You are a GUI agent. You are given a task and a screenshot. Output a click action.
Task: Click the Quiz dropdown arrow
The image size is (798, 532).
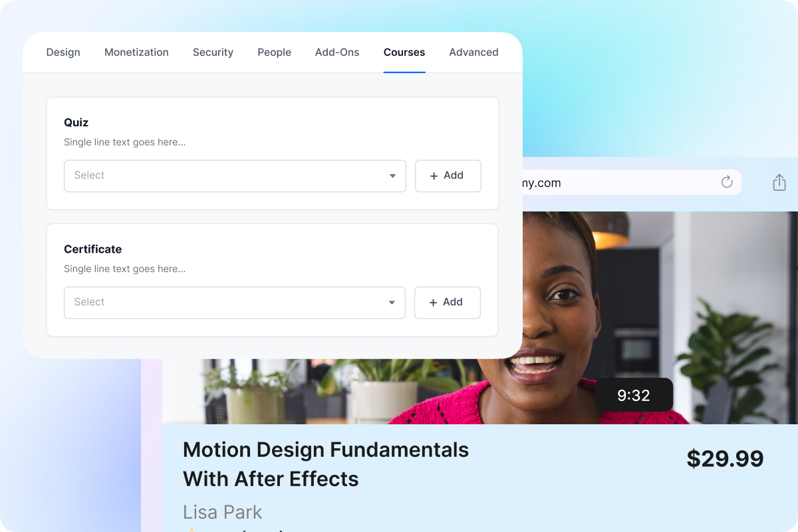(392, 176)
